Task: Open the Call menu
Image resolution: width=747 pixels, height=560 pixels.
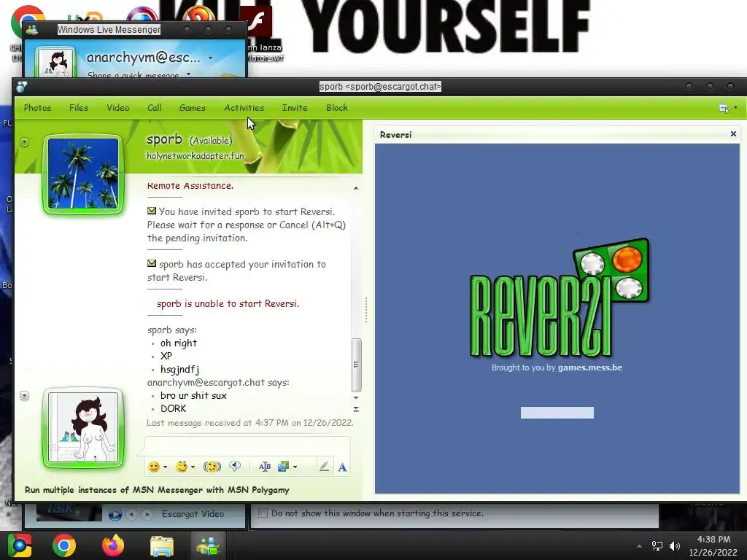Action: coord(154,108)
